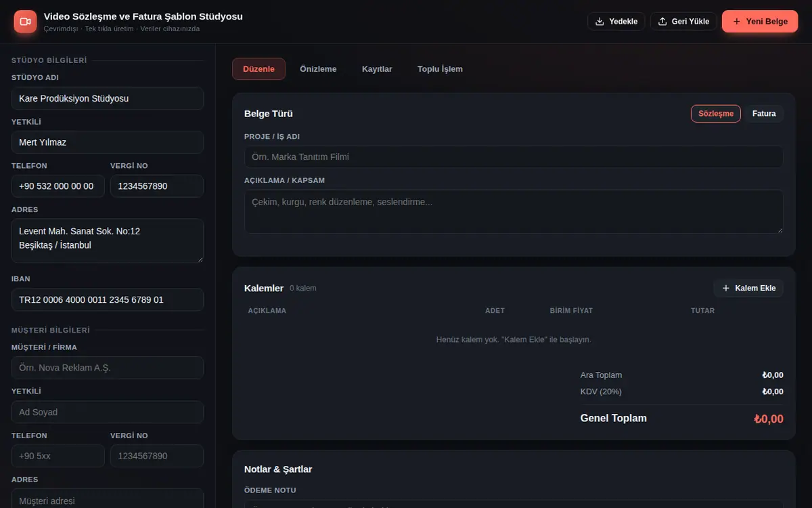Open the Toplu İşlem tab

click(440, 69)
